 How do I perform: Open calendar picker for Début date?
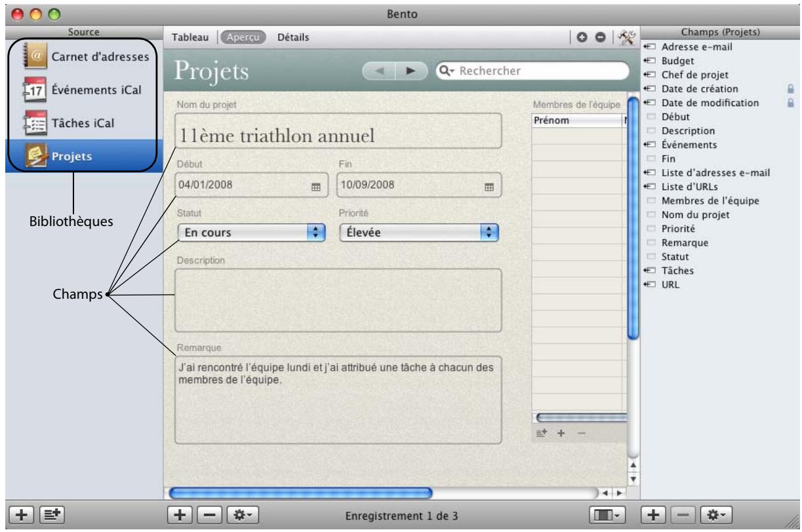tap(315, 187)
